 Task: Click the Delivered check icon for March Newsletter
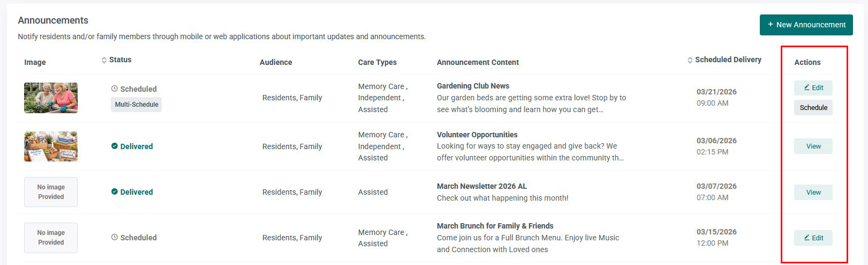tap(114, 192)
